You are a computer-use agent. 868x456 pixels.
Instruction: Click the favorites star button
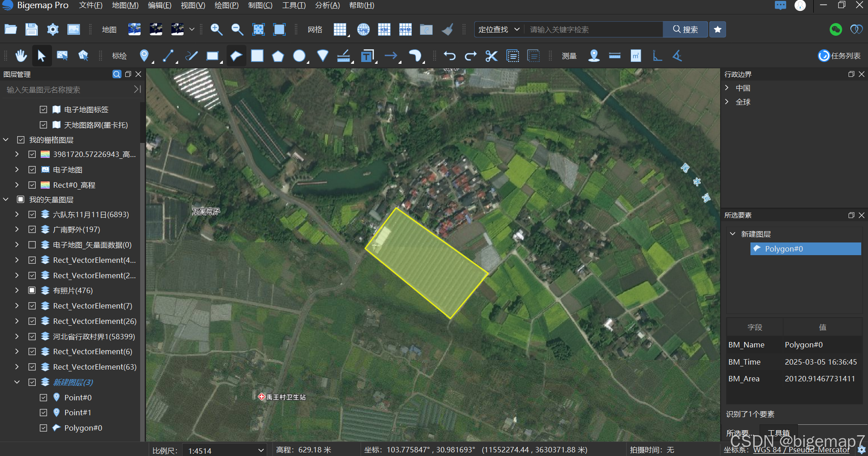(x=717, y=29)
